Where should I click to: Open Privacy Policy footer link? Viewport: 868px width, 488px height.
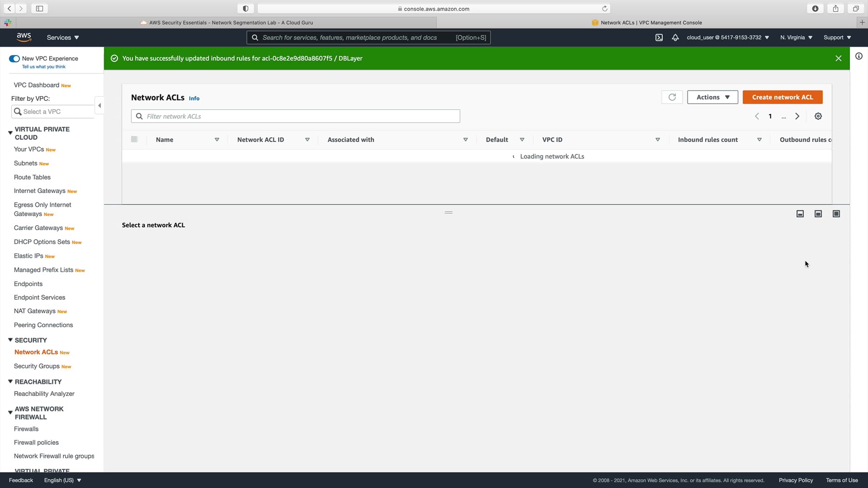(795, 480)
